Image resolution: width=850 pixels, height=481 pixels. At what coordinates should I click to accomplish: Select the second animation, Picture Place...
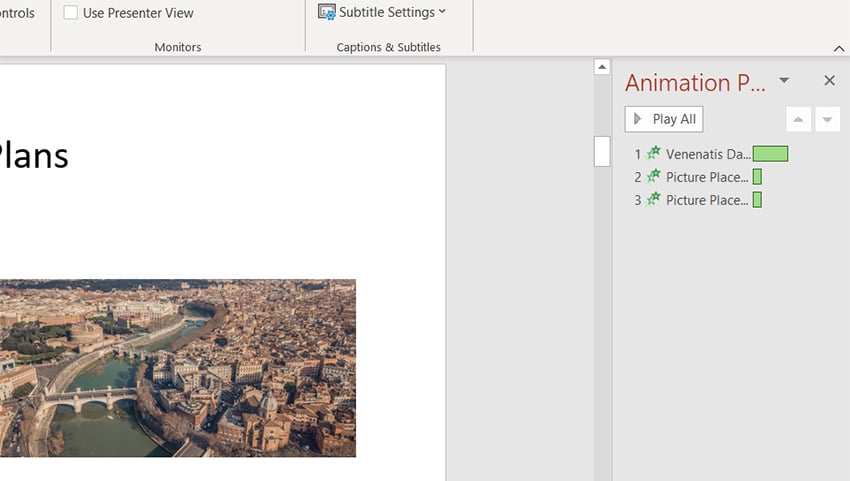(706, 177)
